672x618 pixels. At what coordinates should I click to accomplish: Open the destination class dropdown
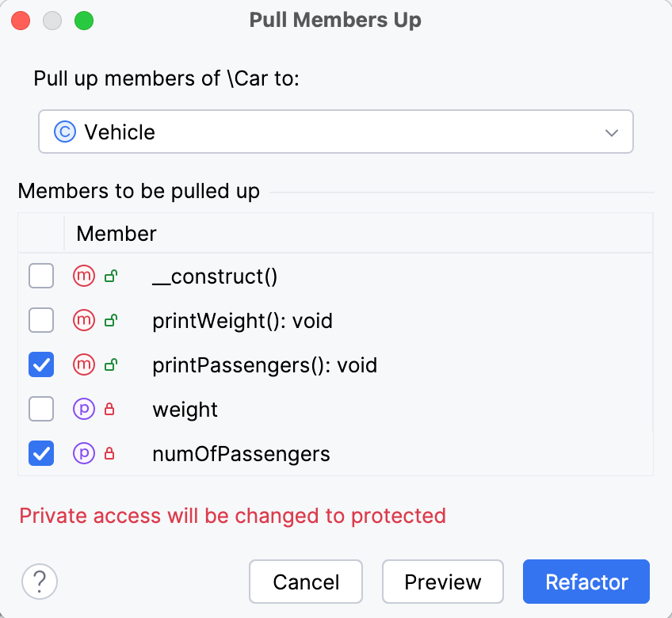point(611,131)
